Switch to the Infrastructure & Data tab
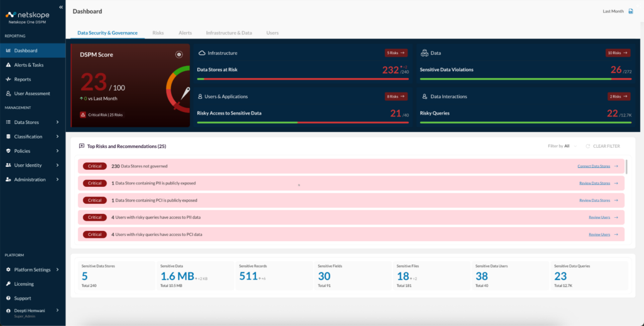644x326 pixels. tap(229, 32)
